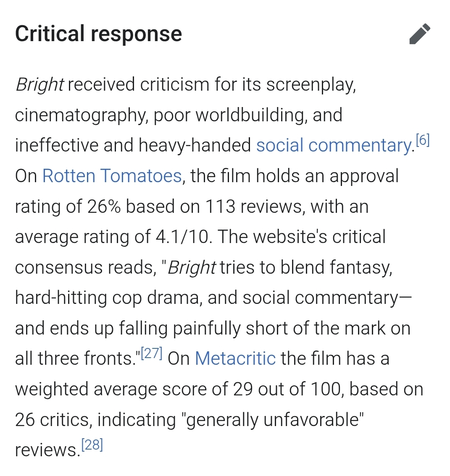Open the social commentary link
Viewport: 450px width, 476px height.
(x=334, y=146)
